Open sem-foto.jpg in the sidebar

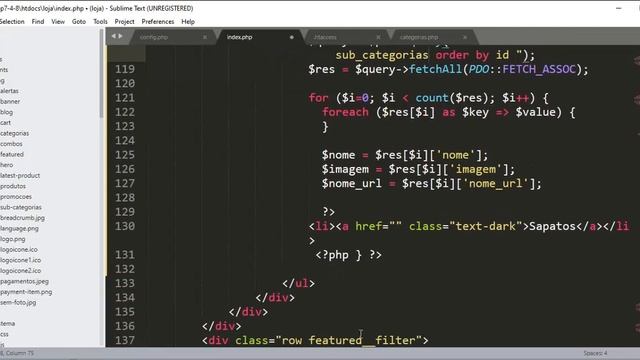pos(18,302)
